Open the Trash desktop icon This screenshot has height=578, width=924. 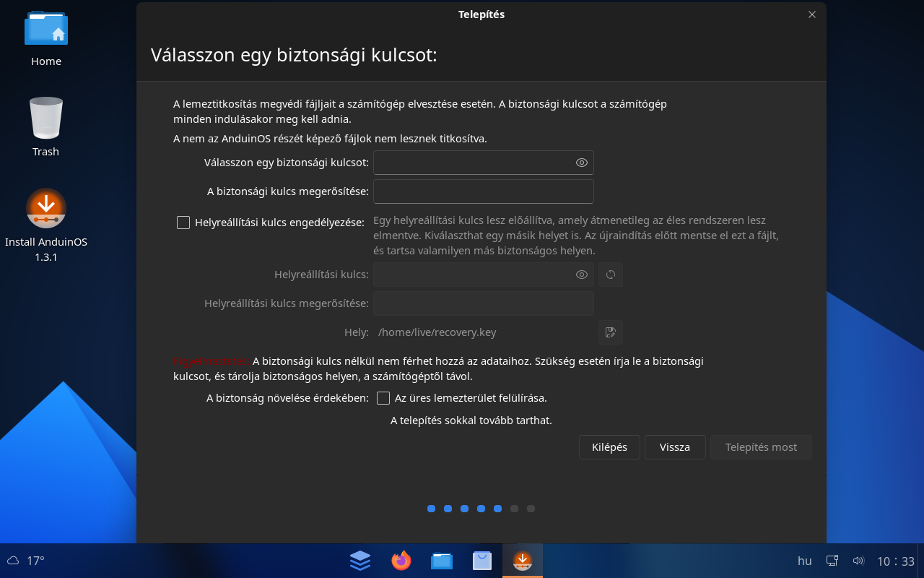pos(46,127)
